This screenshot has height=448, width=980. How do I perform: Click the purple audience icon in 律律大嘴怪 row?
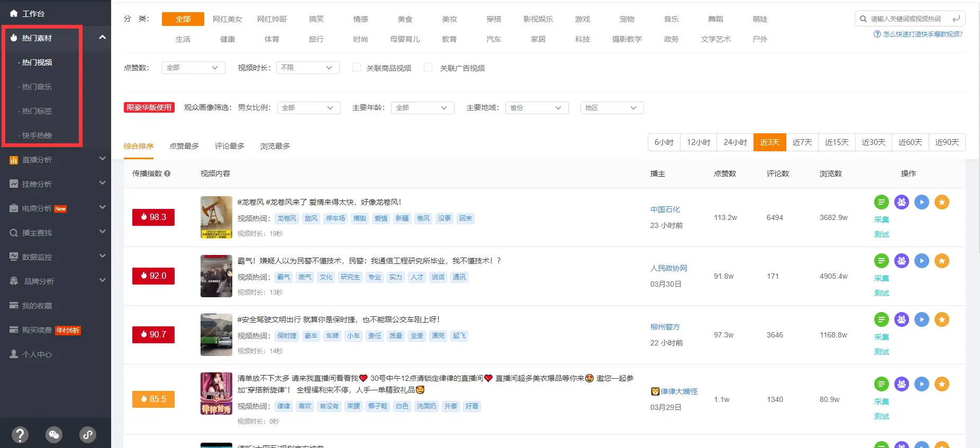tap(902, 384)
